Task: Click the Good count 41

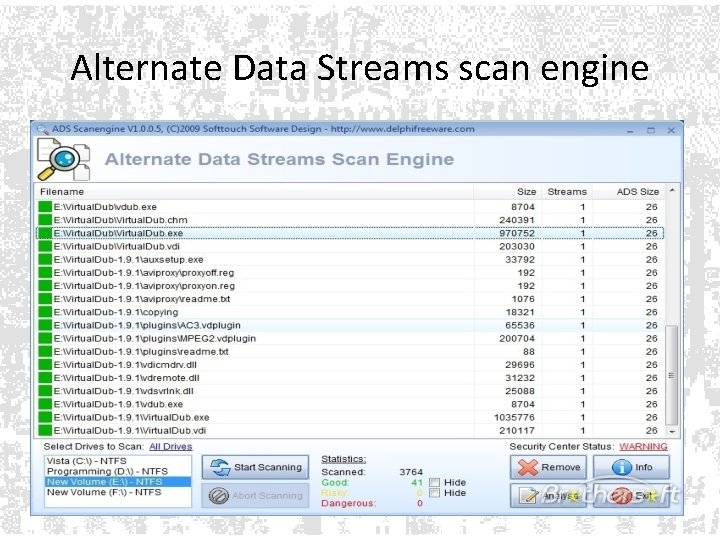Action: pos(417,482)
